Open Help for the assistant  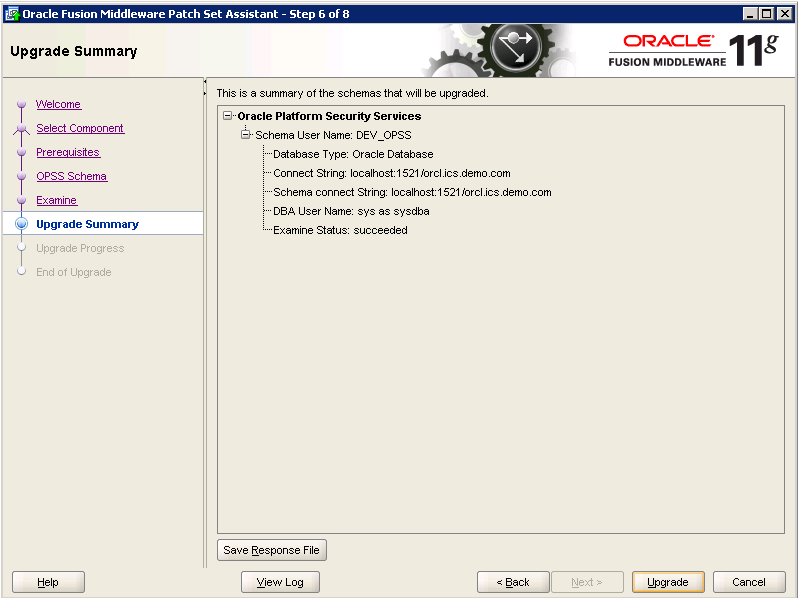[48, 582]
